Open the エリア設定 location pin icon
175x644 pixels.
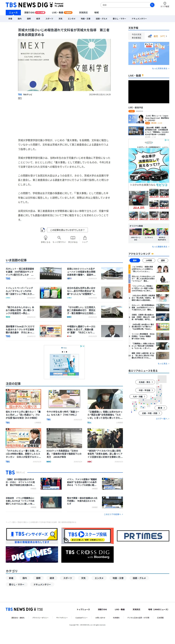[x=165, y=4]
